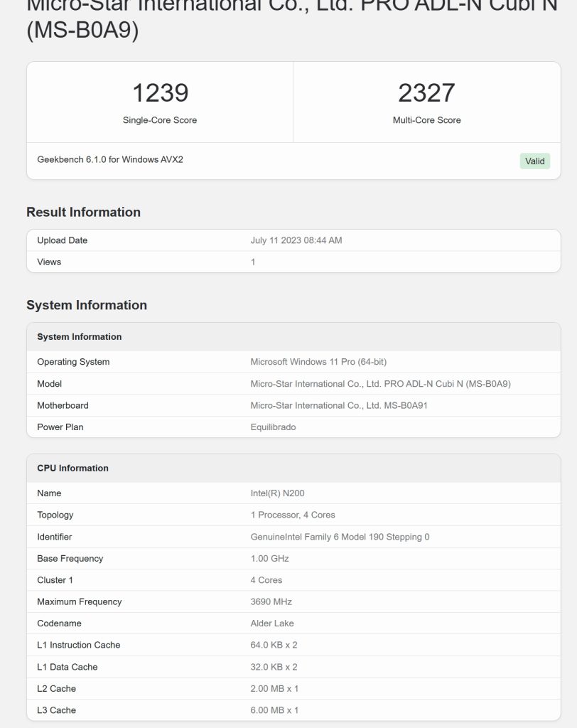Select the 1.00 GHz value
Image resolution: width=577 pixels, height=728 pixels.
point(270,559)
